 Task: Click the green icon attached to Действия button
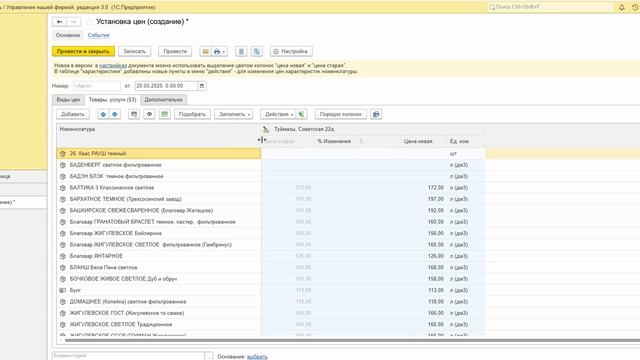tap(302, 114)
